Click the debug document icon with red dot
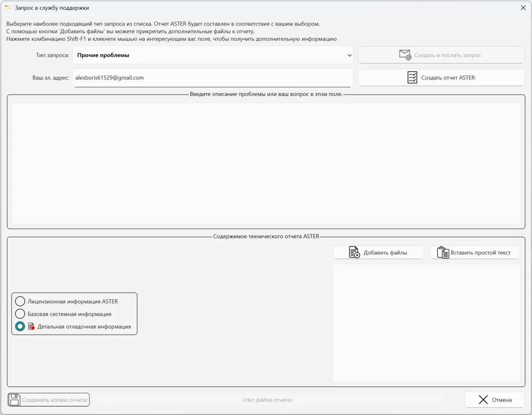This screenshot has width=532, height=415. coord(31,326)
